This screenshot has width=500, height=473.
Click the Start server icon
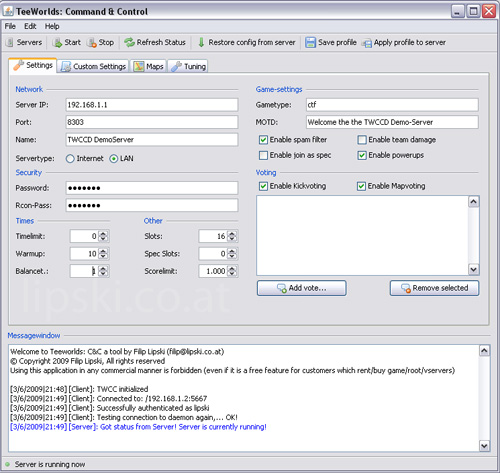point(57,43)
